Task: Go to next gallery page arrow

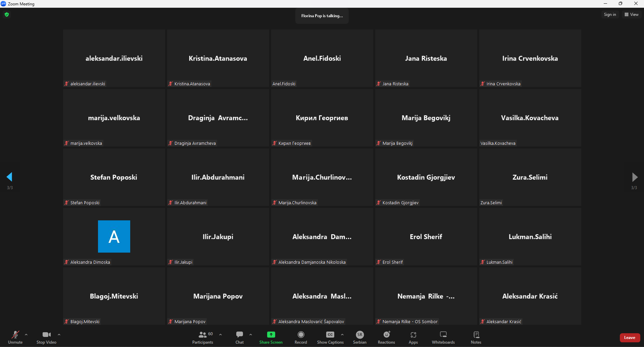Action: [x=634, y=177]
